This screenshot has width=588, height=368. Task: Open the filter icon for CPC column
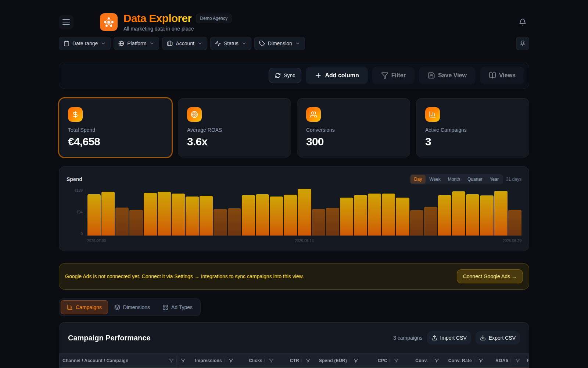[x=396, y=361]
